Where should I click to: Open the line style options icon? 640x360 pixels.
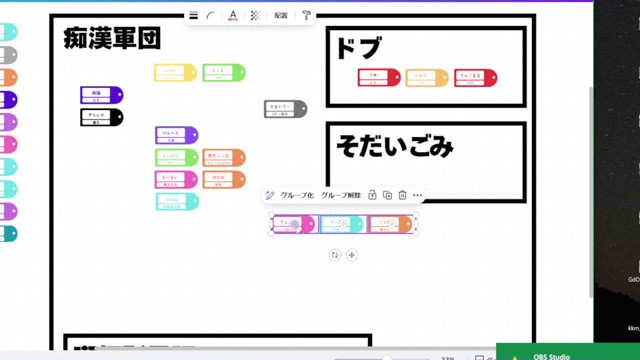pyautogui.click(x=193, y=16)
